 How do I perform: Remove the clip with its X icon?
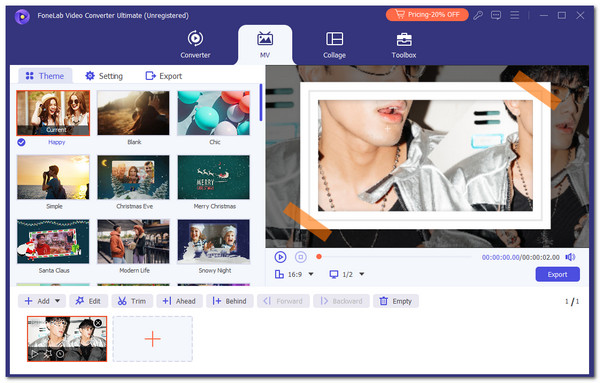[x=98, y=323]
